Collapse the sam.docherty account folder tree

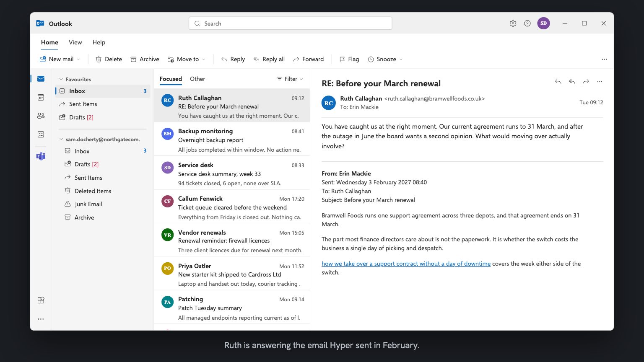tap(61, 139)
